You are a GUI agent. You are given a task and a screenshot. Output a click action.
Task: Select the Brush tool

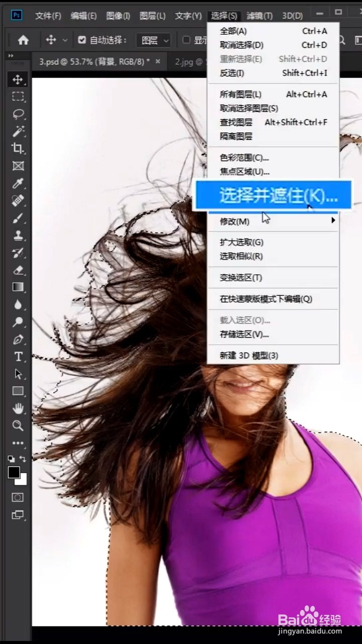[18, 218]
